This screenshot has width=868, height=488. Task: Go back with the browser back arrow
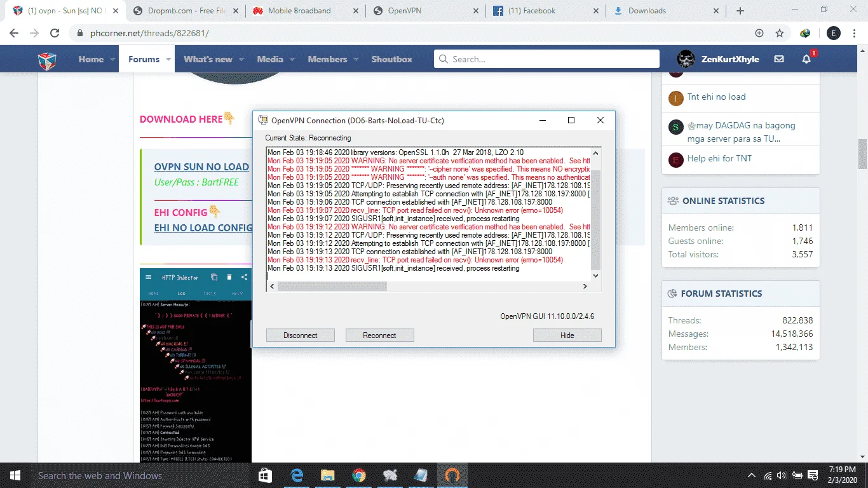tap(15, 33)
